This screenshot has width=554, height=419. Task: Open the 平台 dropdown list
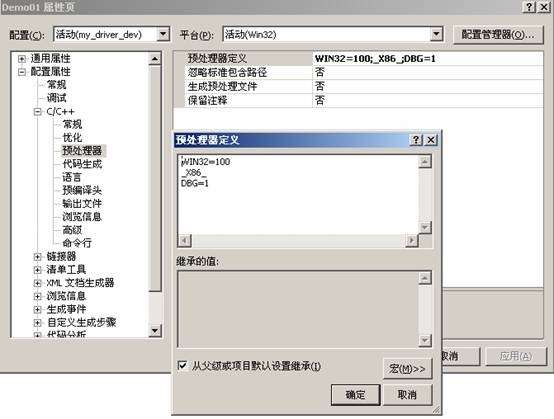click(436, 34)
